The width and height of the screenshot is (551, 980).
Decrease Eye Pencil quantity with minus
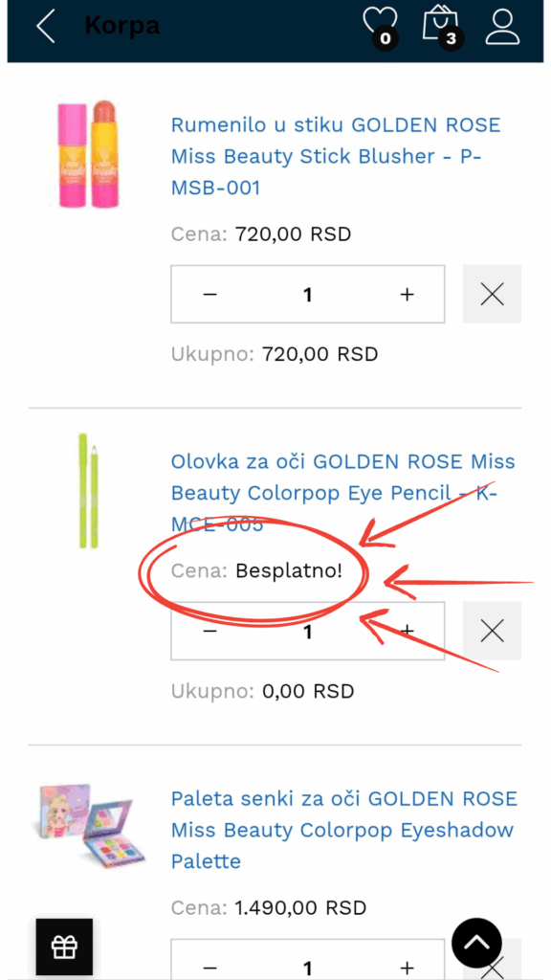[210, 632]
